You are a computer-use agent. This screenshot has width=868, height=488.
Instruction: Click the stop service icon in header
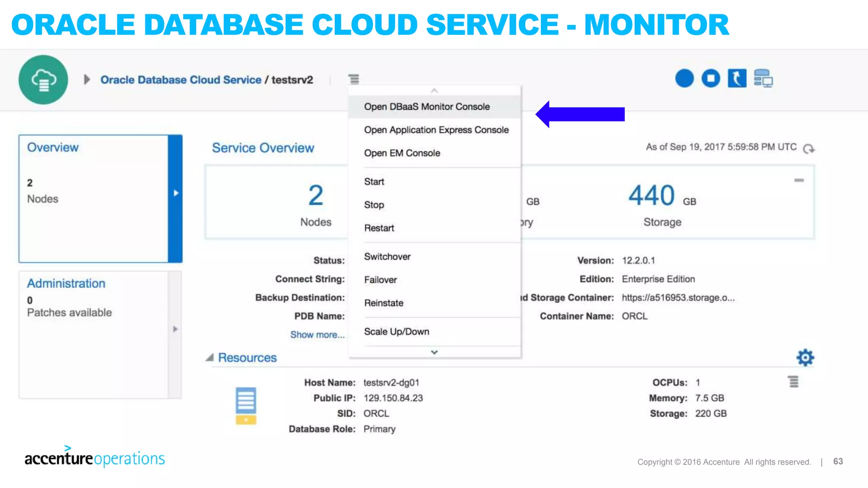(x=711, y=78)
